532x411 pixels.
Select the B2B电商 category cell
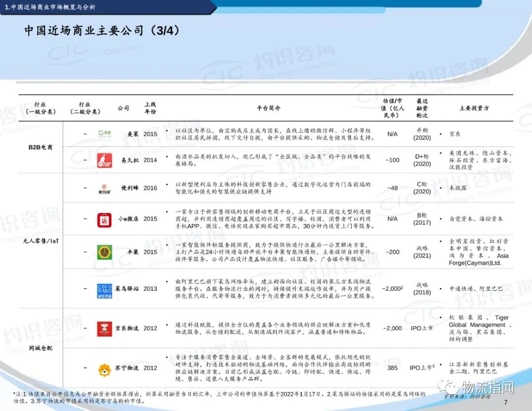[x=40, y=147]
